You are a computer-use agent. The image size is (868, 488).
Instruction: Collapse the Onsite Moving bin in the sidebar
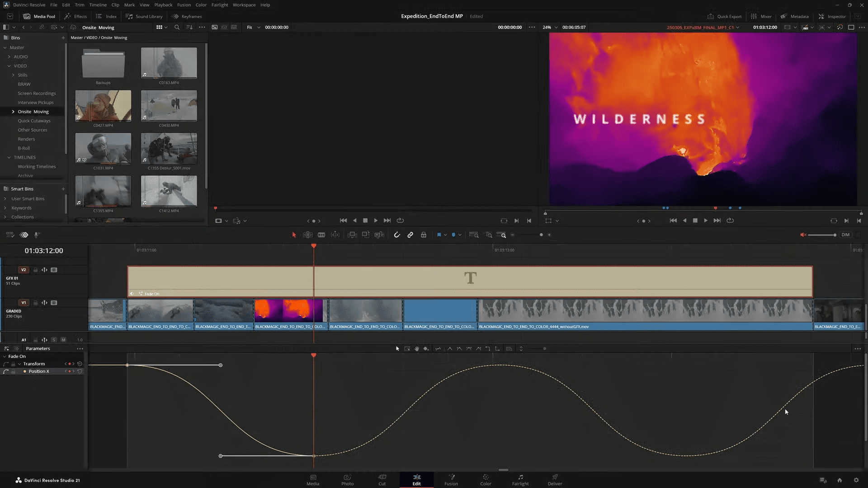click(13, 112)
